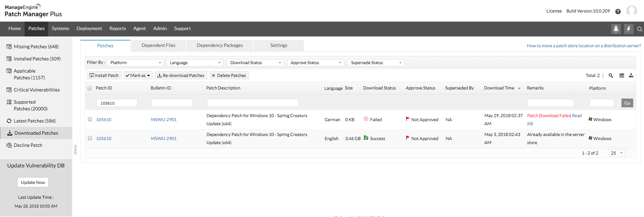Switch to the Dependent Files tab

158,46
